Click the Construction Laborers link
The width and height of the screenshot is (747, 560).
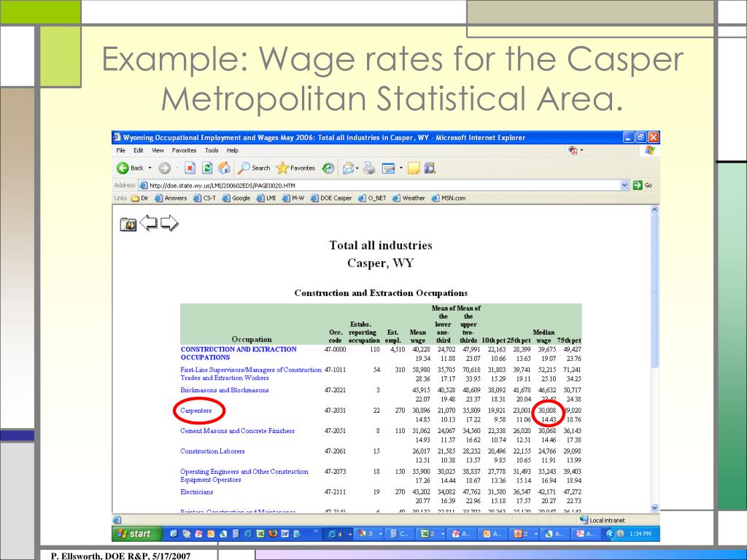click(212, 451)
